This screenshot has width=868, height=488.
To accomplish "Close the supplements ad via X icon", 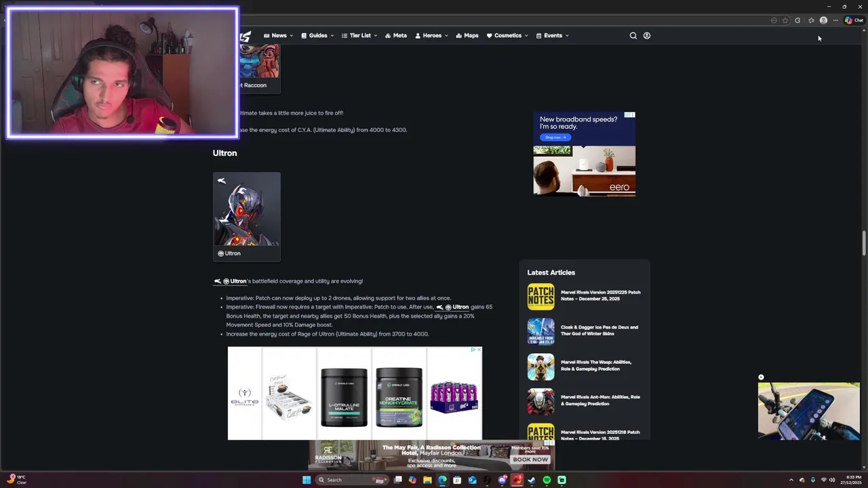I will [x=479, y=350].
